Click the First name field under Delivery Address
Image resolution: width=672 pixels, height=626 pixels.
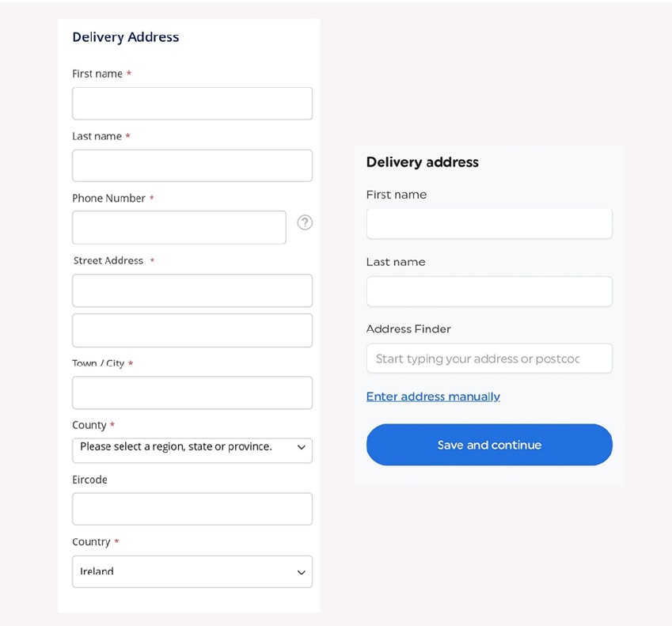tap(192, 103)
